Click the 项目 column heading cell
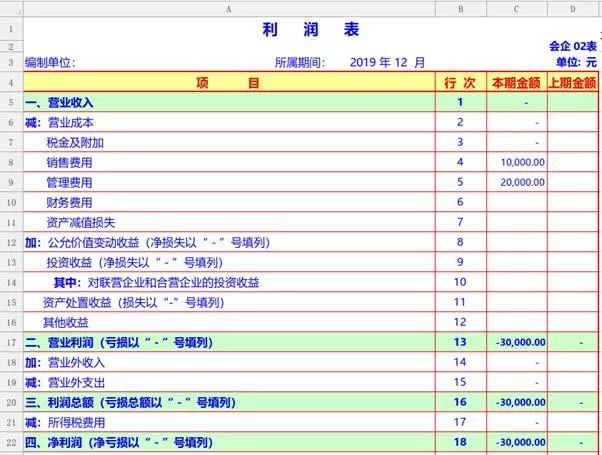This screenshot has height=455, width=602. point(228,82)
